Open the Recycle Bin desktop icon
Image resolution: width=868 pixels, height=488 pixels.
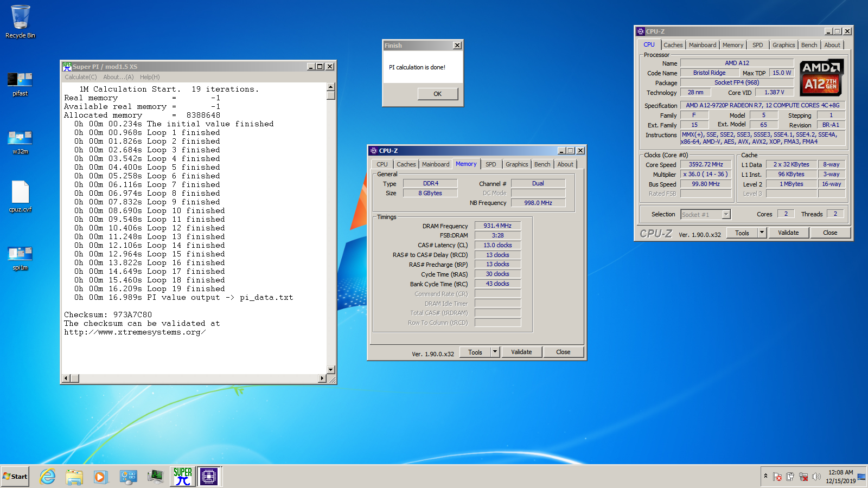click(x=20, y=22)
